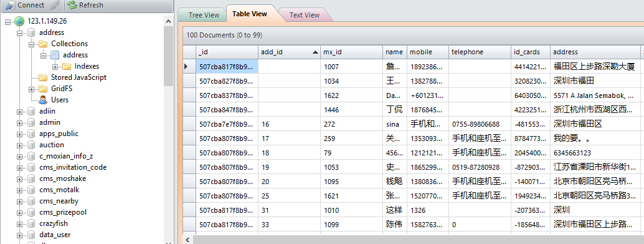The width and height of the screenshot is (644, 244).
Task: Collapse the Collections folder
Action: point(31,44)
